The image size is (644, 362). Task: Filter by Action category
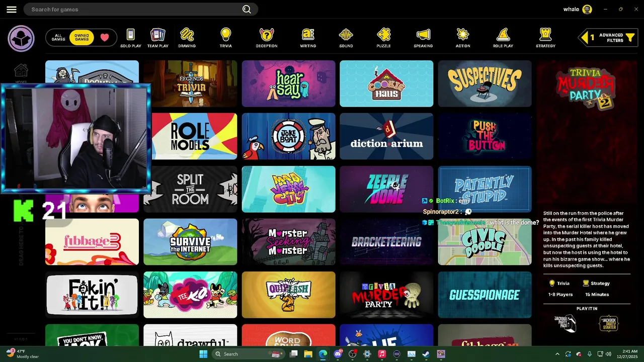tap(463, 38)
